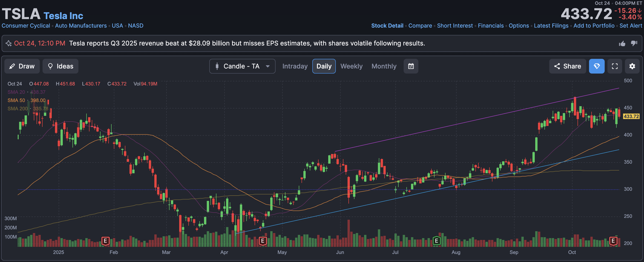Click the thumbs down icon on news

(x=634, y=43)
